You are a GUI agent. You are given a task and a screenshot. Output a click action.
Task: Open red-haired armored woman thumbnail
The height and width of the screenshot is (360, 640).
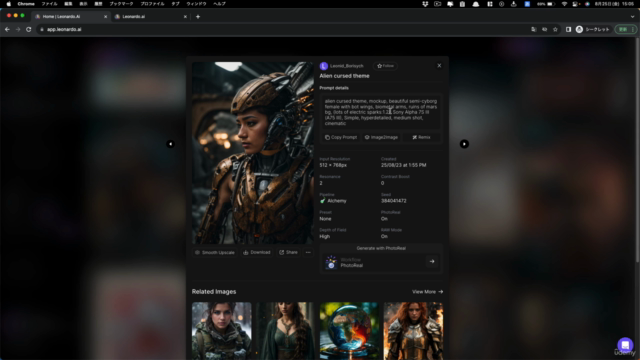[x=413, y=331]
